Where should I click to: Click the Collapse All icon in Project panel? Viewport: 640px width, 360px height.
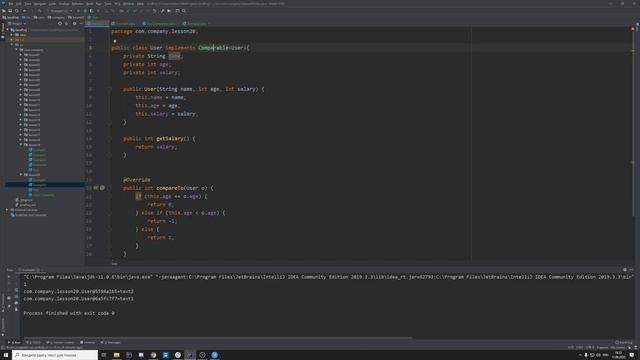[x=67, y=24]
